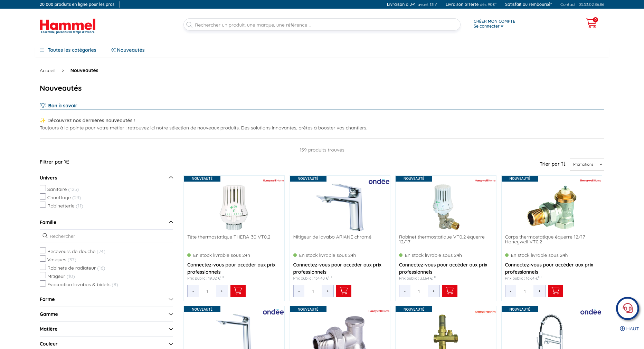Check Evacuation lavabos & bidets checkbox
644x349 pixels.
tap(43, 283)
